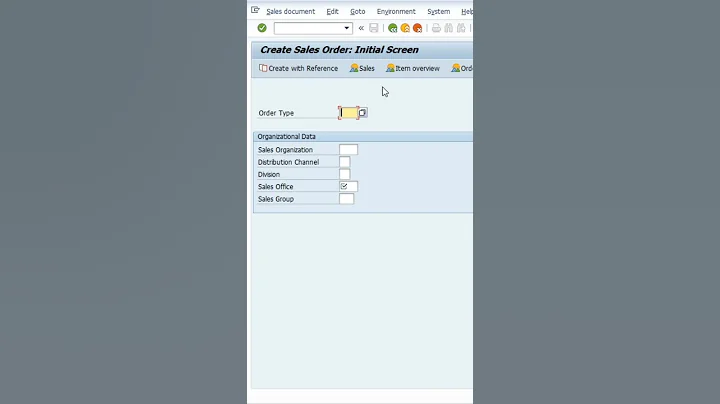720x404 pixels.
Task: Click the Find Next binoculars icon
Action: coord(461,28)
